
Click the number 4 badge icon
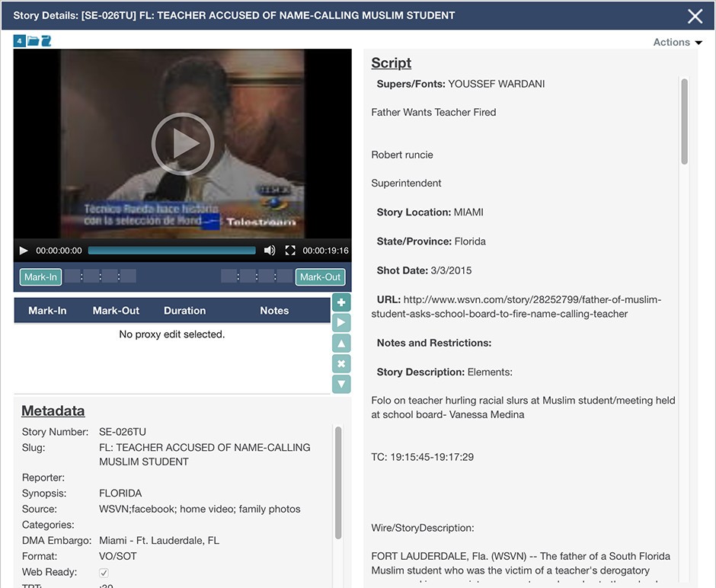tap(20, 41)
